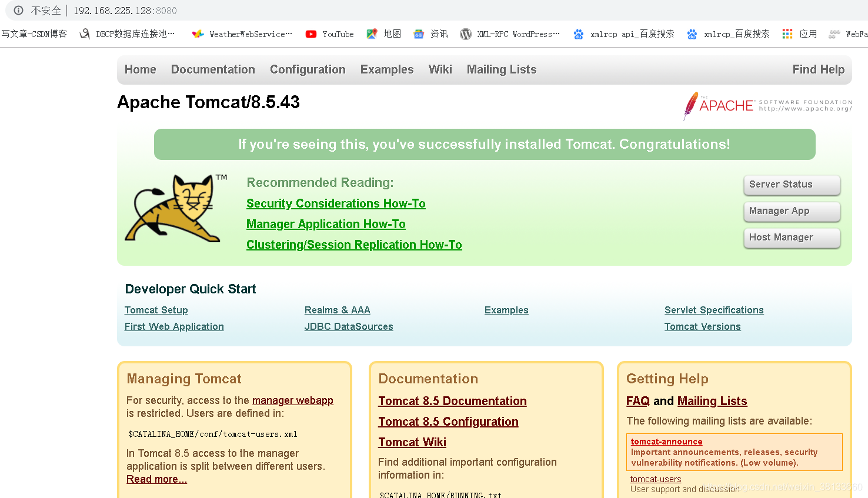The width and height of the screenshot is (868, 498).
Task: Click the WeatherWebService bookmark icon
Action: (x=198, y=34)
